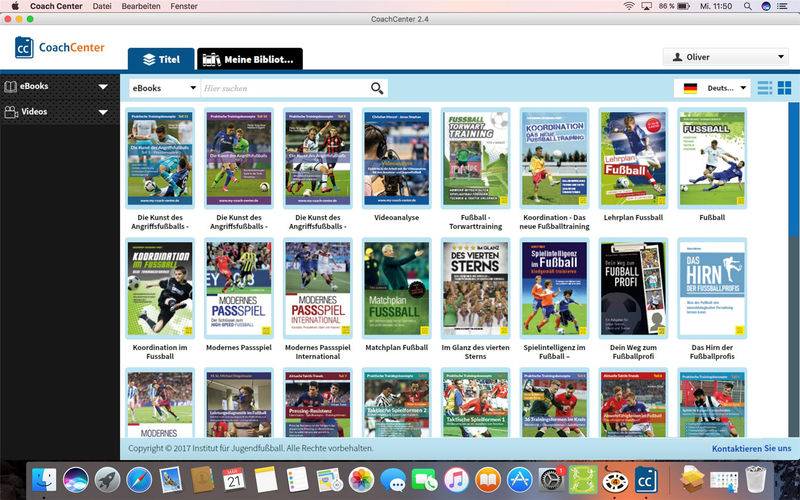
Task: Open Reminders from the dock
Action: click(x=297, y=480)
